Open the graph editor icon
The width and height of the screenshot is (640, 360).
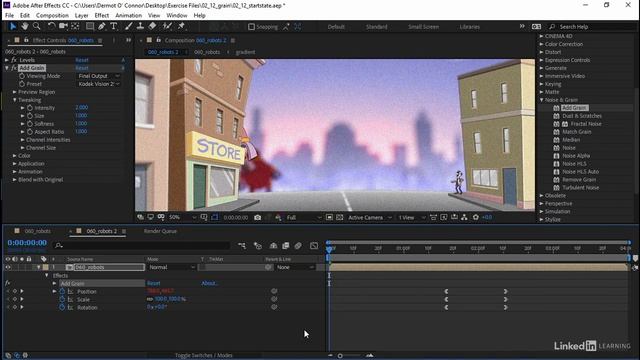(x=314, y=246)
